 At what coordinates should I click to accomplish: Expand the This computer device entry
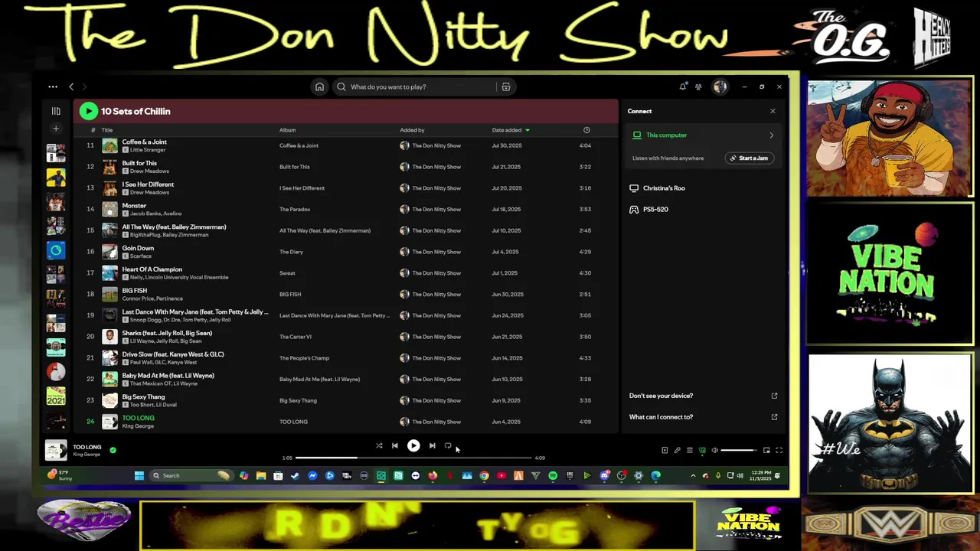[x=703, y=135]
